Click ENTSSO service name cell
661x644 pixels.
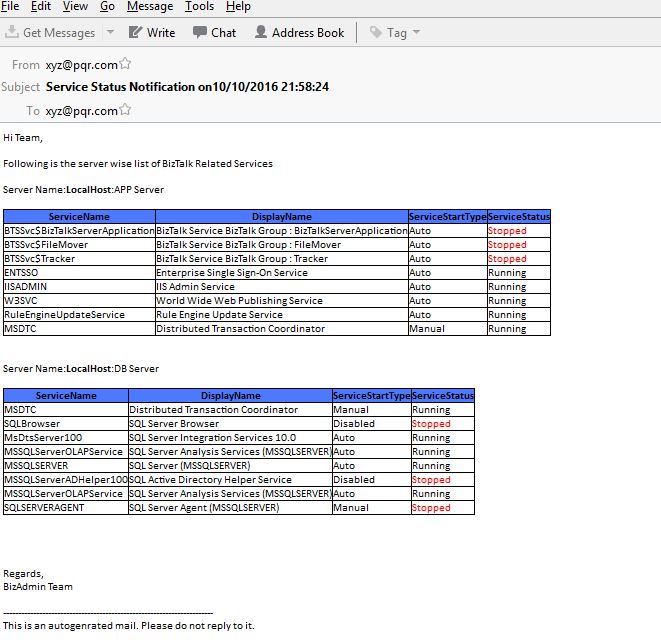79,273
